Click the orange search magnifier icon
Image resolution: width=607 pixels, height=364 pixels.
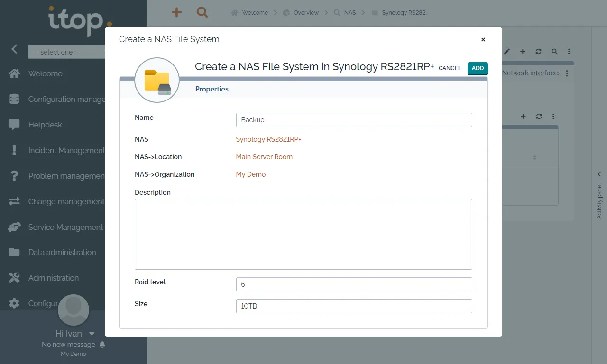tap(202, 12)
